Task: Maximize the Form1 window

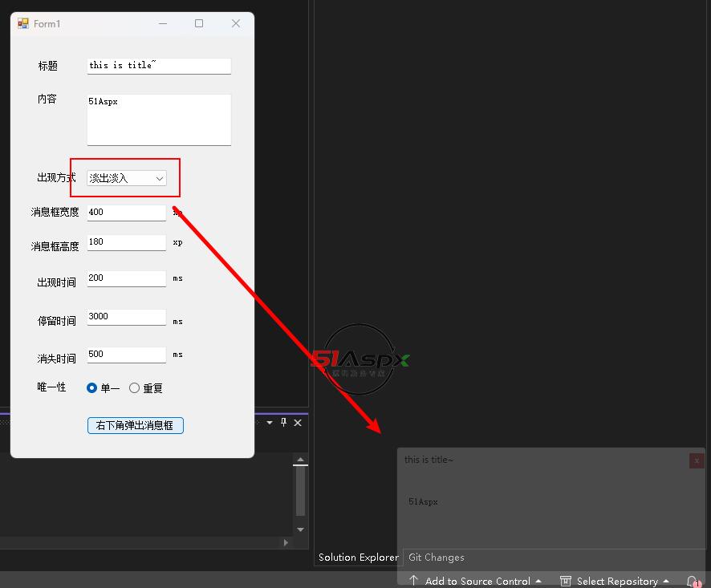Action: 198,23
